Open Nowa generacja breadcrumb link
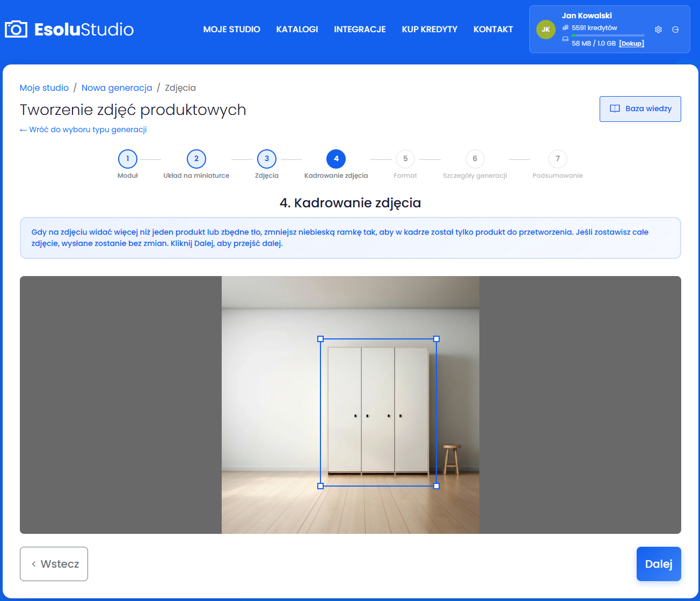Screen dimensions: 700x601 click(117, 88)
